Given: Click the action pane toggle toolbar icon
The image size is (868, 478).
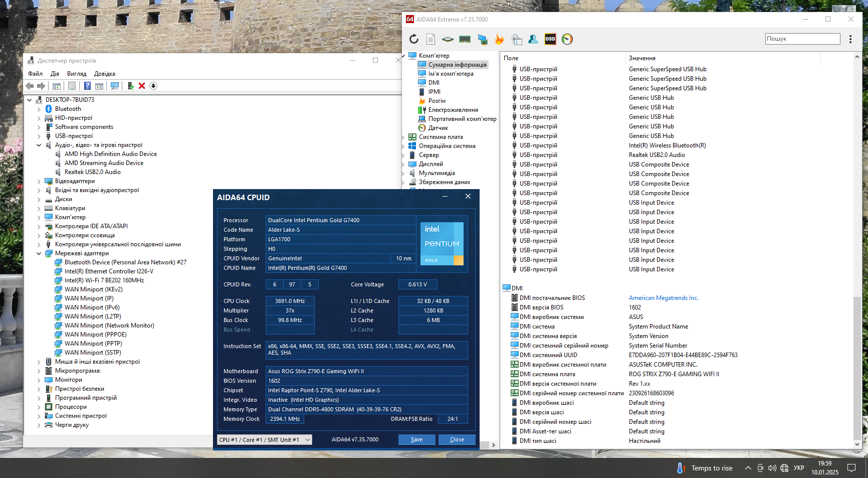Looking at the screenshot, I should (99, 86).
